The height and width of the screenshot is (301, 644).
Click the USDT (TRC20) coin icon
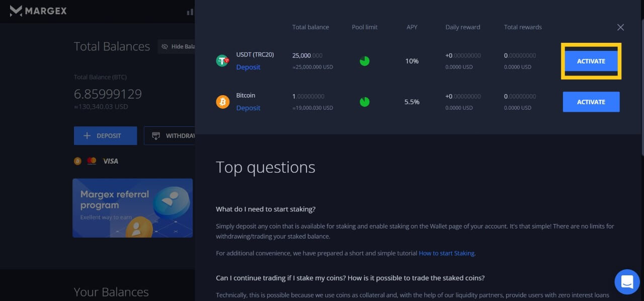[222, 61]
